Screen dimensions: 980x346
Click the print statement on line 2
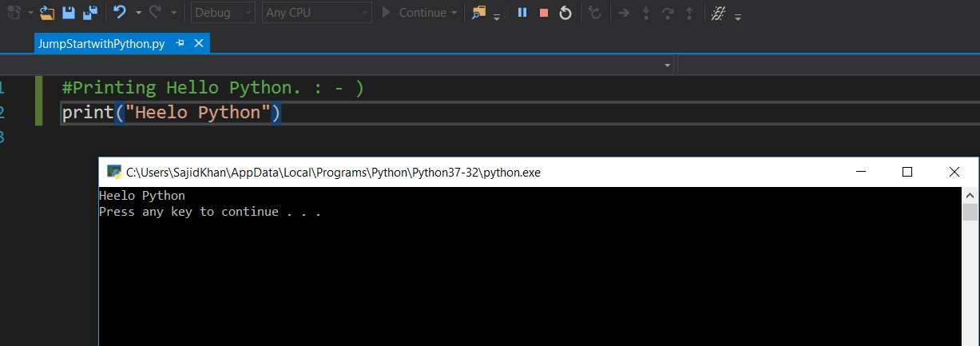172,113
